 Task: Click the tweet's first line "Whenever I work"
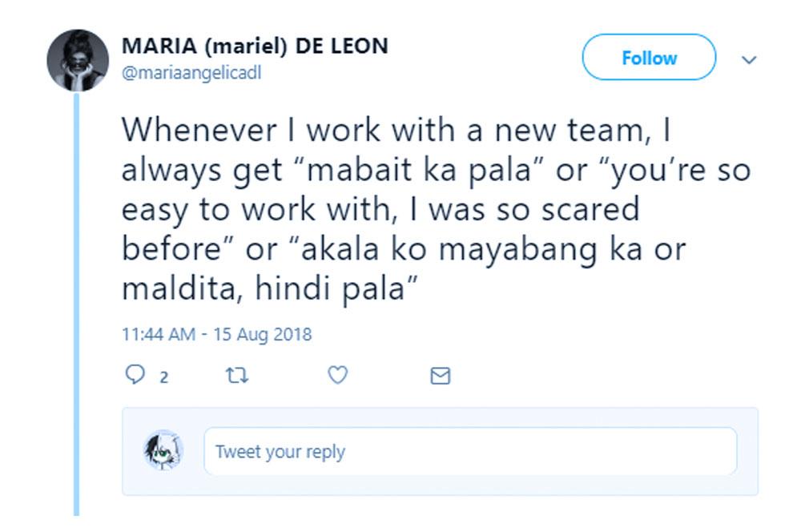[250, 131]
